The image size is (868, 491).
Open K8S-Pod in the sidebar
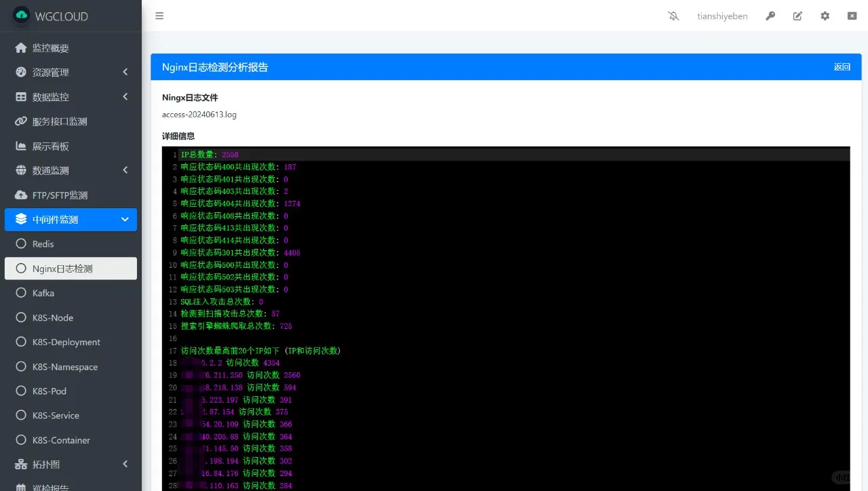[x=71, y=391]
